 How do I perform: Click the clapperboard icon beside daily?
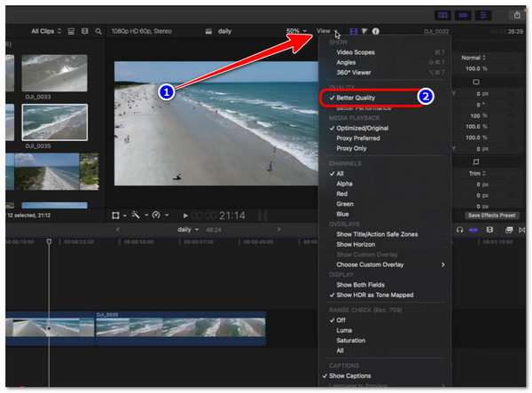(x=208, y=31)
